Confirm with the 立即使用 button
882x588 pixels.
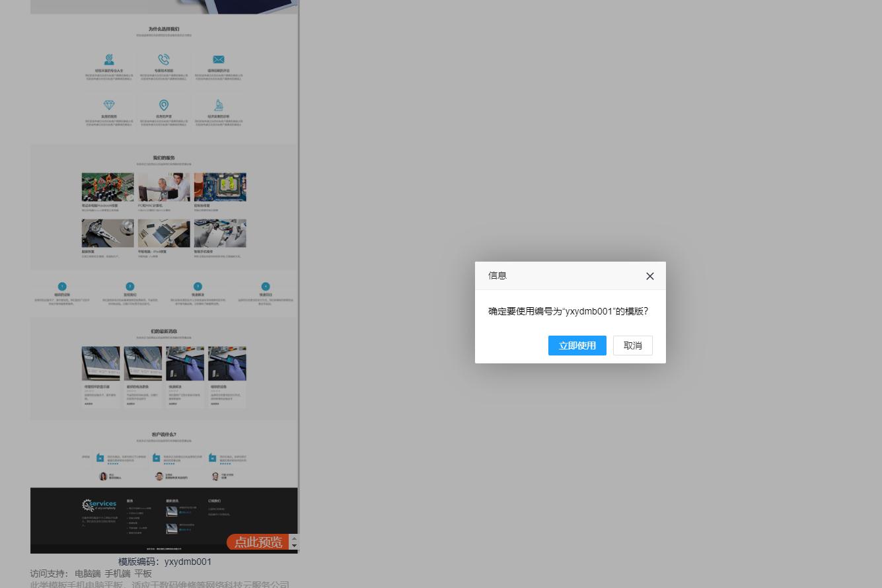click(577, 346)
